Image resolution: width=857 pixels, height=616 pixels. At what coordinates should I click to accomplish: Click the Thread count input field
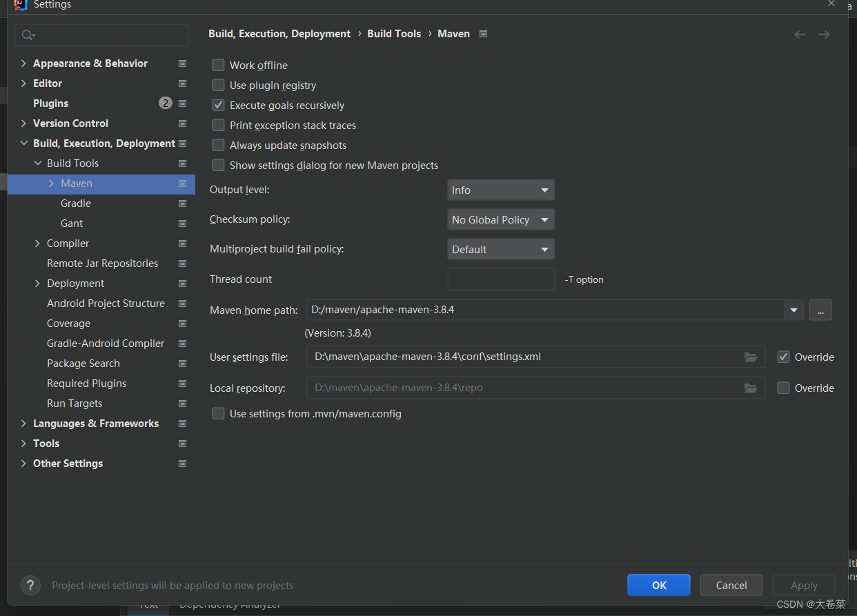pyautogui.click(x=501, y=279)
